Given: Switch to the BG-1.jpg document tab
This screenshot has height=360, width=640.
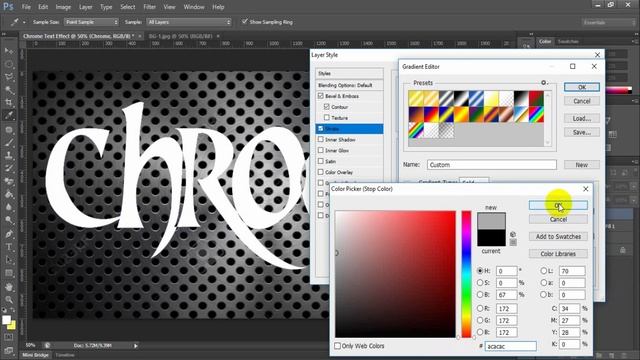Looking at the screenshot, I should point(181,36).
